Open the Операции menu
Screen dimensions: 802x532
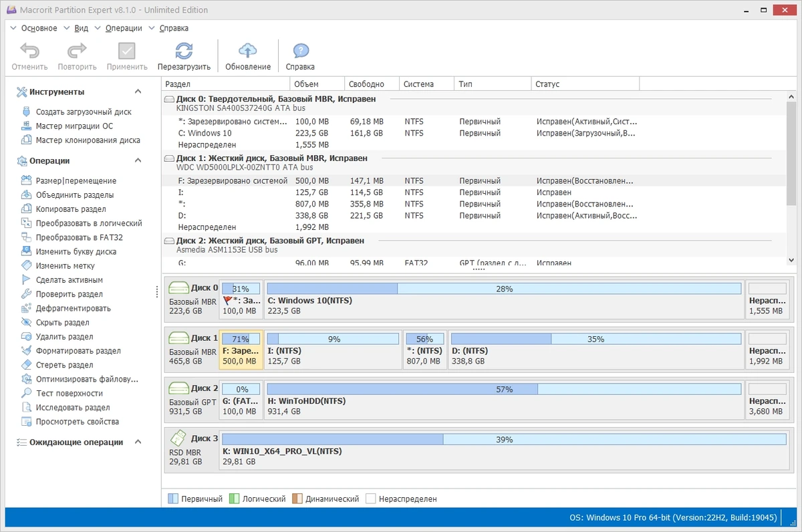click(124, 28)
